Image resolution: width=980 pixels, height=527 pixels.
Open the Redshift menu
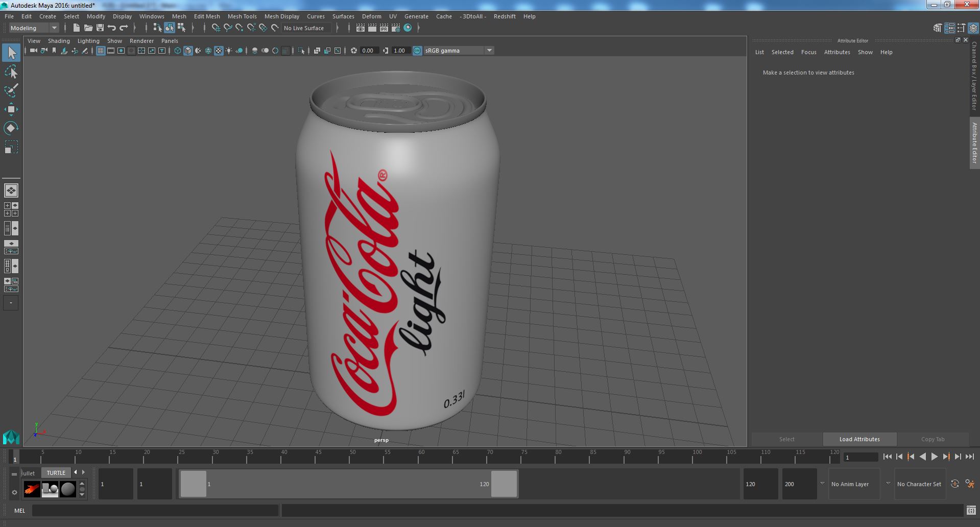point(505,16)
